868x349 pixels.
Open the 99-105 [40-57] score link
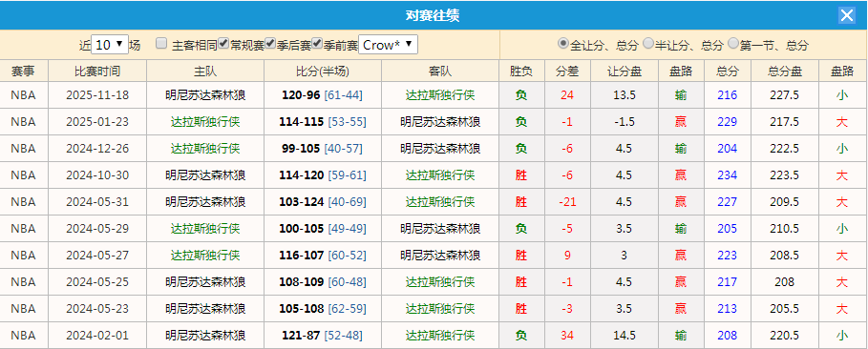coord(323,148)
